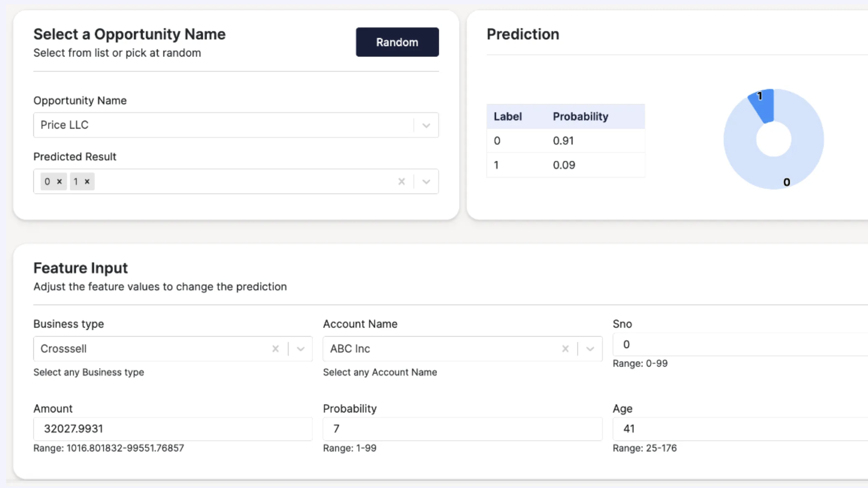Expand the Opportunity Name dropdown
Screen dimensions: 868x488
[x=426, y=125]
